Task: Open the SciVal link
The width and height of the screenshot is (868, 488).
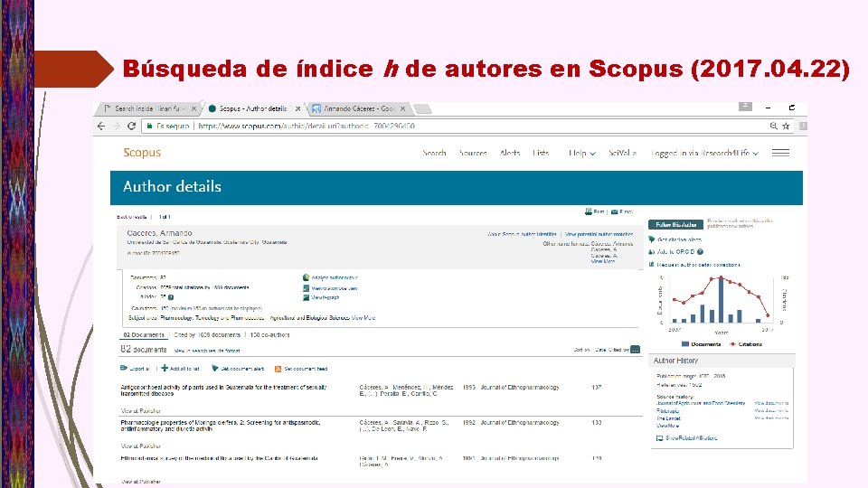Action: pos(622,153)
